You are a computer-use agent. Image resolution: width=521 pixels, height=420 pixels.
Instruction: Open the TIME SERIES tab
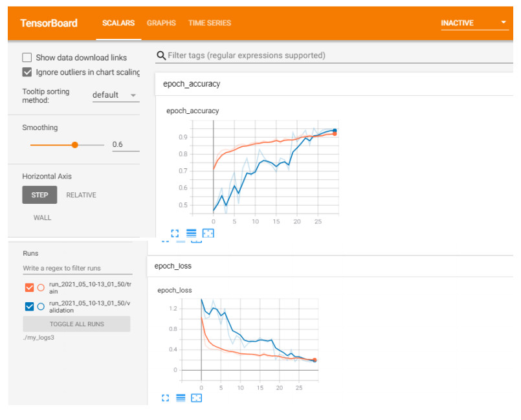(x=209, y=23)
